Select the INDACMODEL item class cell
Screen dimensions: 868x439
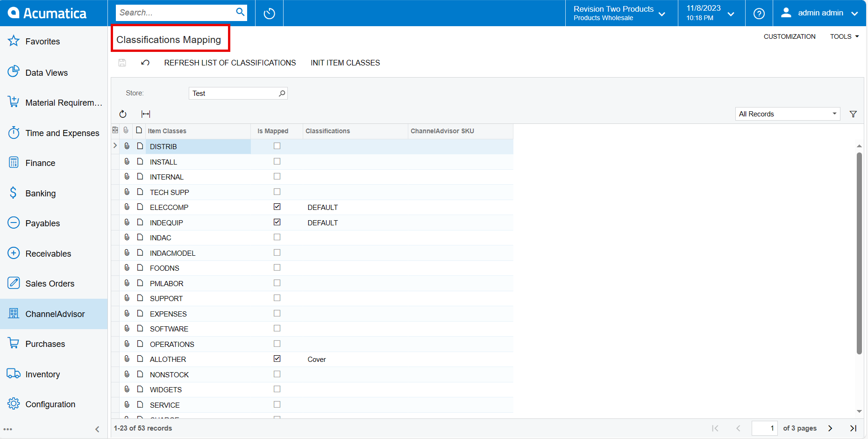pyautogui.click(x=198, y=253)
